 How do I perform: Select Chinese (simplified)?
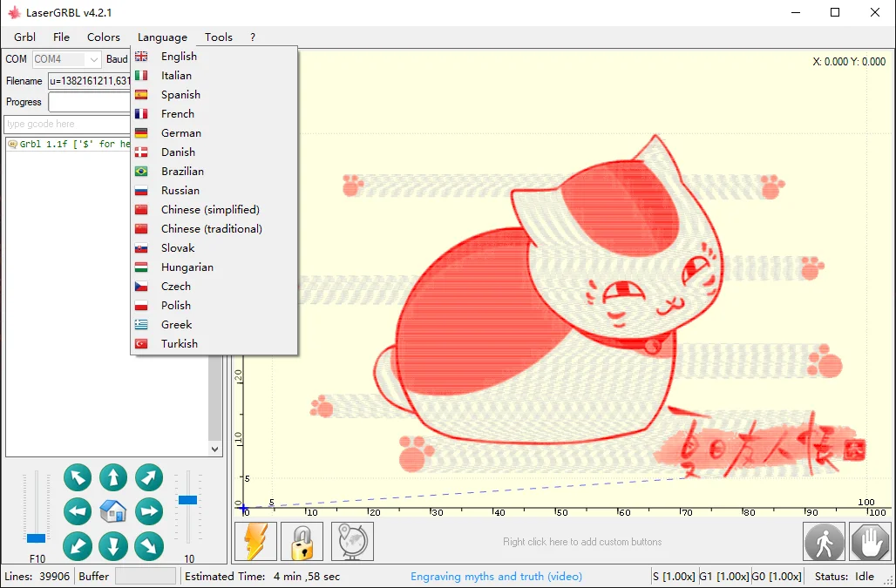(214, 210)
